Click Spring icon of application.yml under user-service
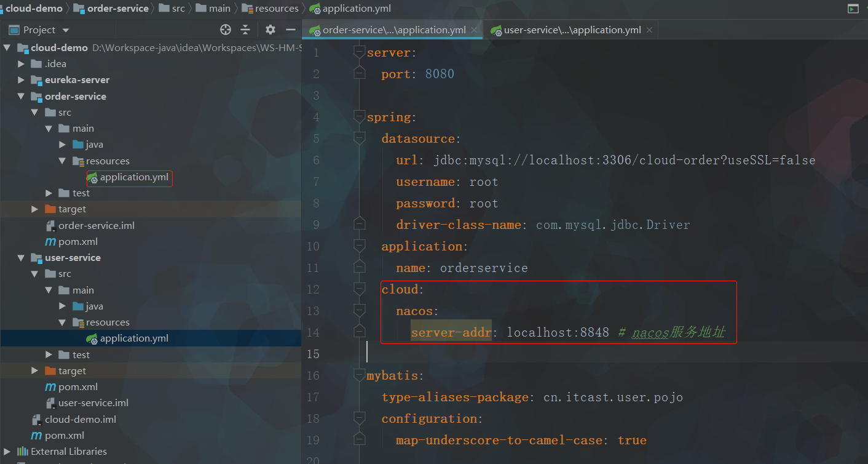 92,338
